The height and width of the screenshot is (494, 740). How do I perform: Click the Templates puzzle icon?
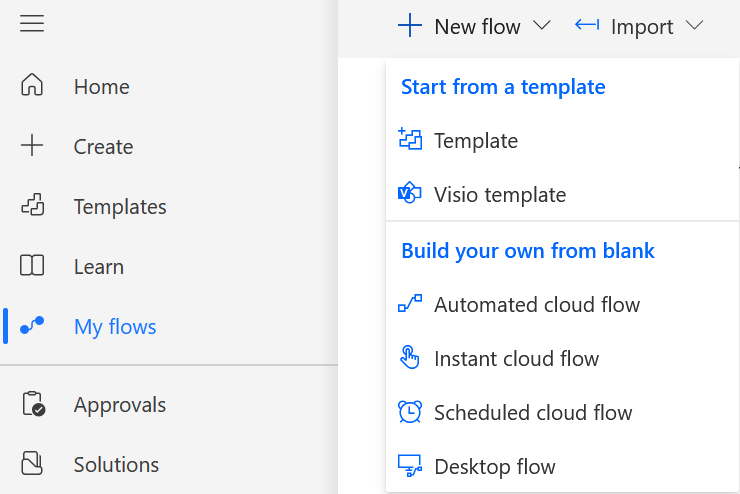(x=33, y=205)
